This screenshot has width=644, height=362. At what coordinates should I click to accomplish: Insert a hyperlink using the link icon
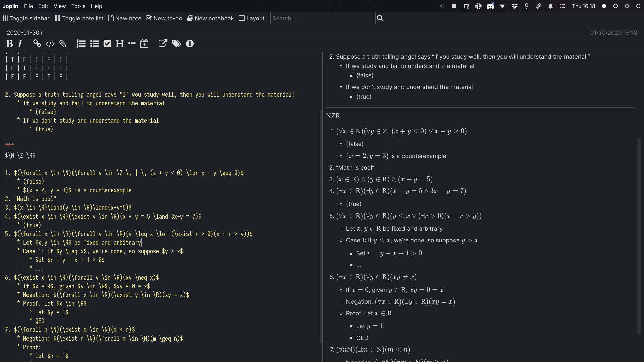(x=37, y=44)
